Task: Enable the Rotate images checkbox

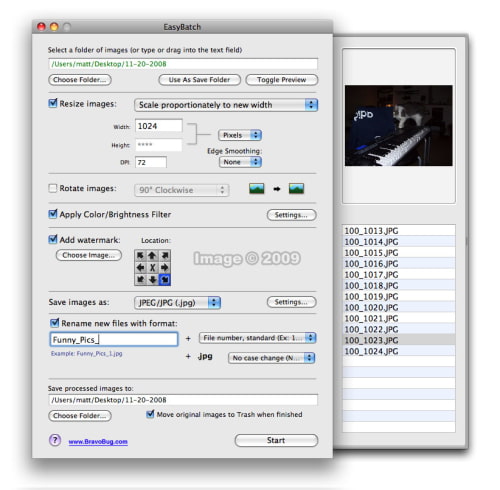Action: tap(53, 188)
